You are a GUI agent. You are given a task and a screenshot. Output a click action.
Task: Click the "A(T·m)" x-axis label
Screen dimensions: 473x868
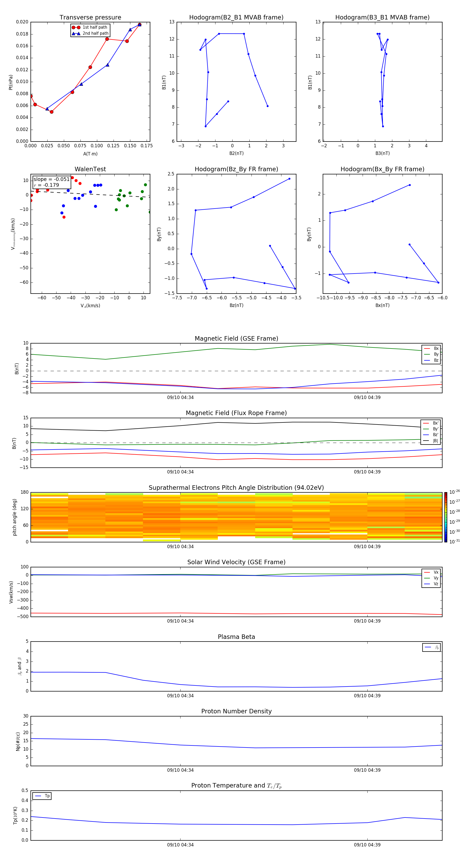pyautogui.click(x=90, y=154)
